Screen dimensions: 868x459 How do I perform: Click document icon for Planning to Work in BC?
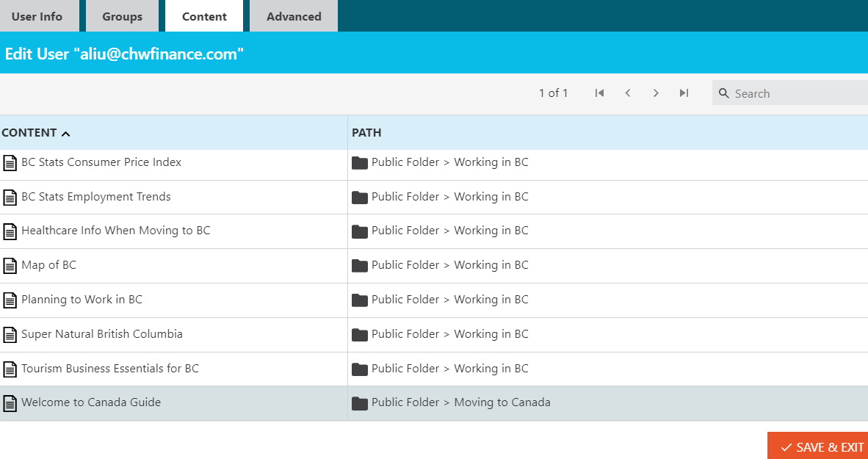(10, 300)
